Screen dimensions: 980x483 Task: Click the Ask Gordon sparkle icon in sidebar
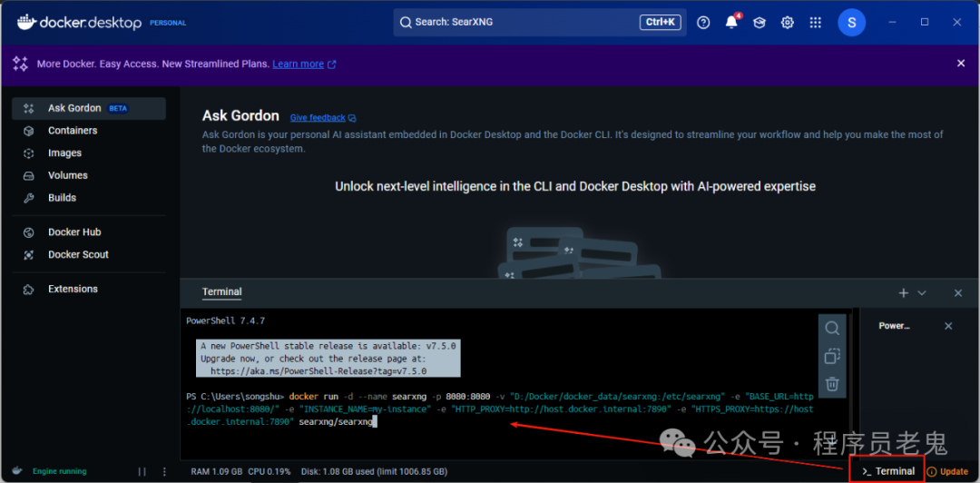(x=28, y=108)
